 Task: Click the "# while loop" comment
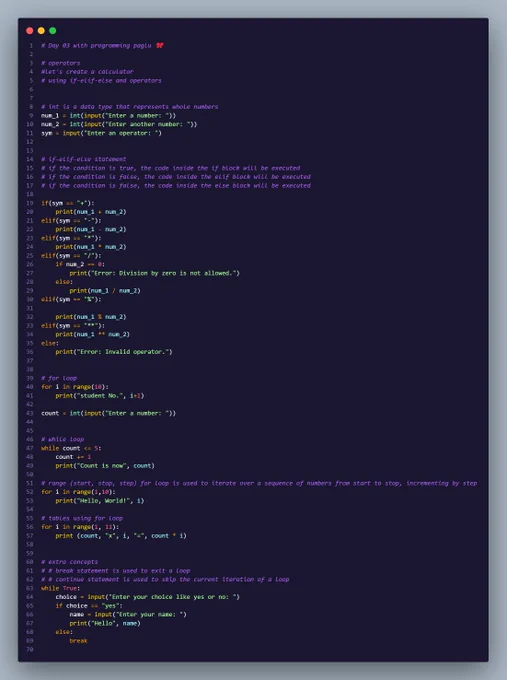coord(62,439)
